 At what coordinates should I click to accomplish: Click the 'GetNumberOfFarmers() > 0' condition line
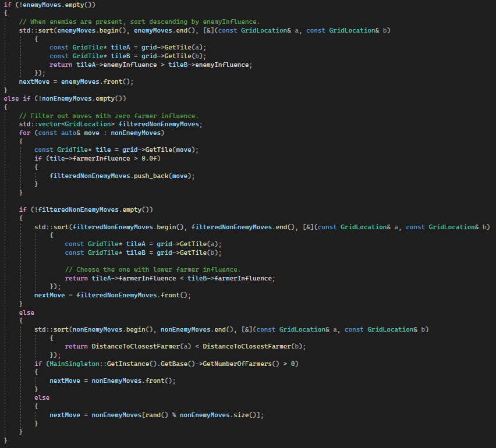[166, 364]
